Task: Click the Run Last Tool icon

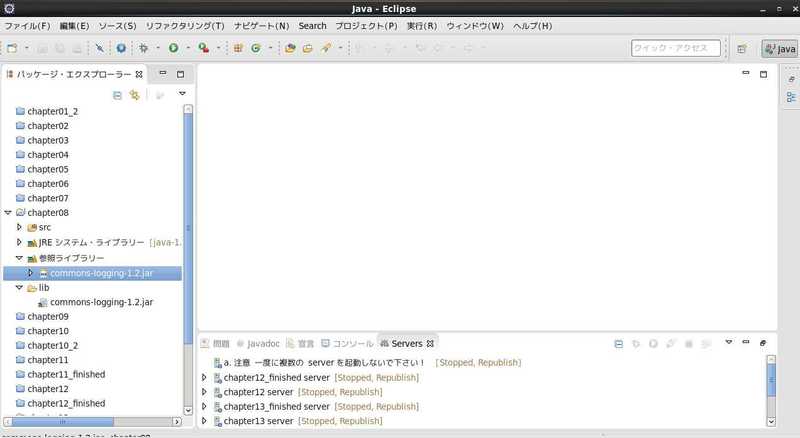Action: [204, 48]
